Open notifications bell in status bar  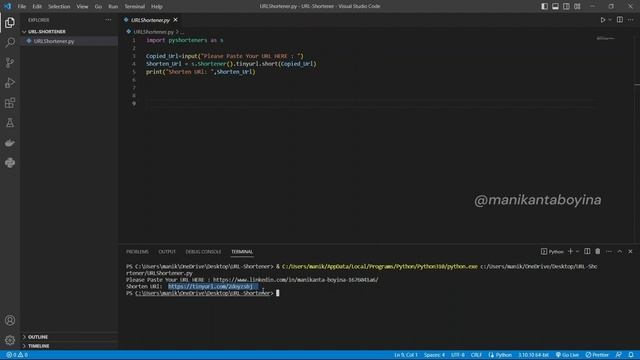click(631, 355)
